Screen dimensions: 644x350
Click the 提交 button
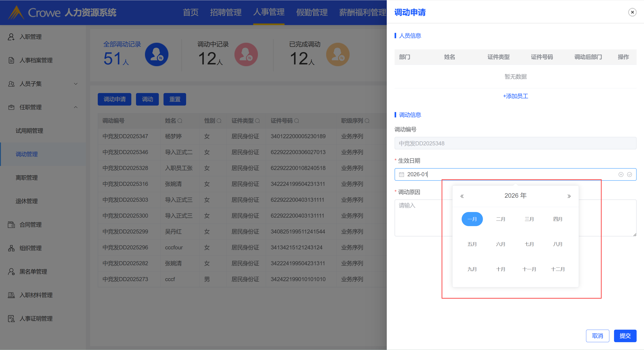(625, 336)
